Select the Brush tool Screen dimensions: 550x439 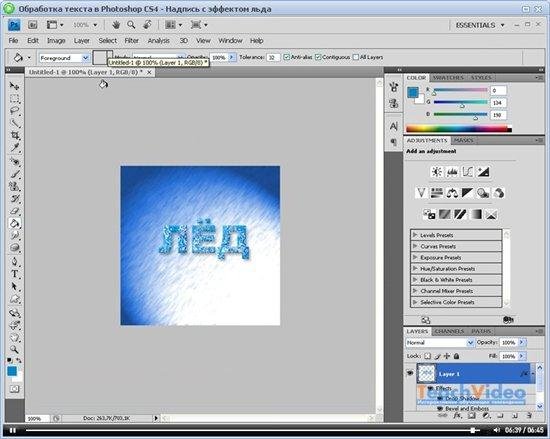(x=14, y=174)
